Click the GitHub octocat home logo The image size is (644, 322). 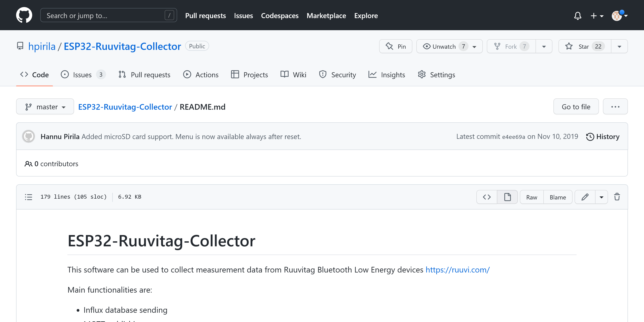click(24, 15)
